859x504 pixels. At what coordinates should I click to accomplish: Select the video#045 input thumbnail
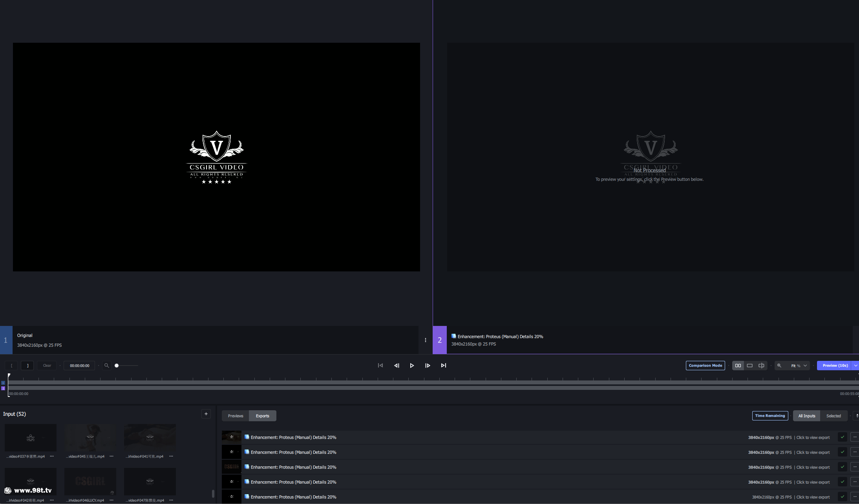(90, 438)
